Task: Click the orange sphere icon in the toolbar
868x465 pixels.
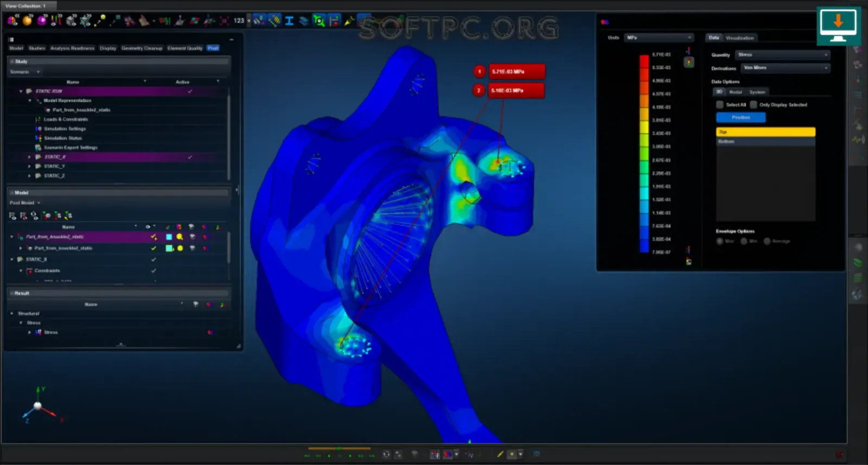Action: click(27, 21)
